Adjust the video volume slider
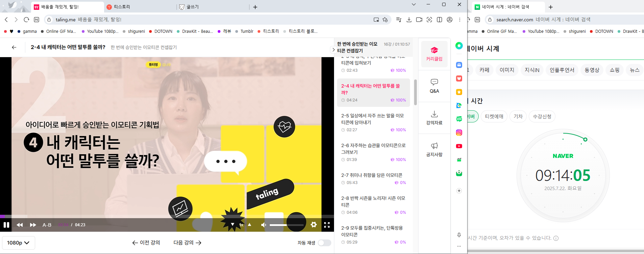This screenshot has height=254, width=644. (x=287, y=225)
